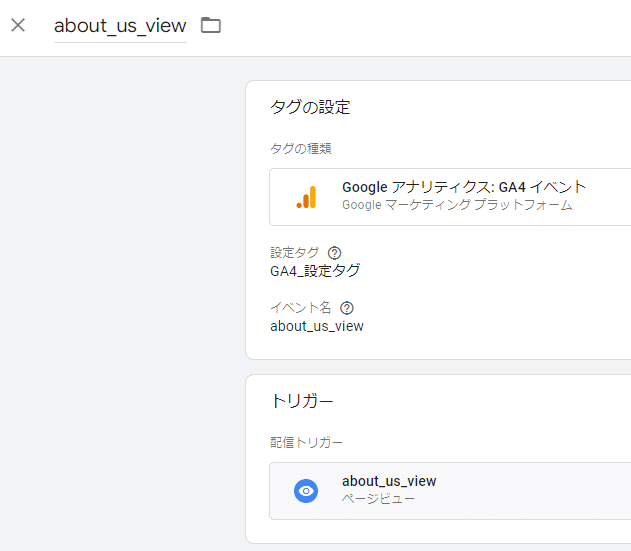Click the event name value about_us_view
This screenshot has width=631, height=551.
tap(317, 326)
